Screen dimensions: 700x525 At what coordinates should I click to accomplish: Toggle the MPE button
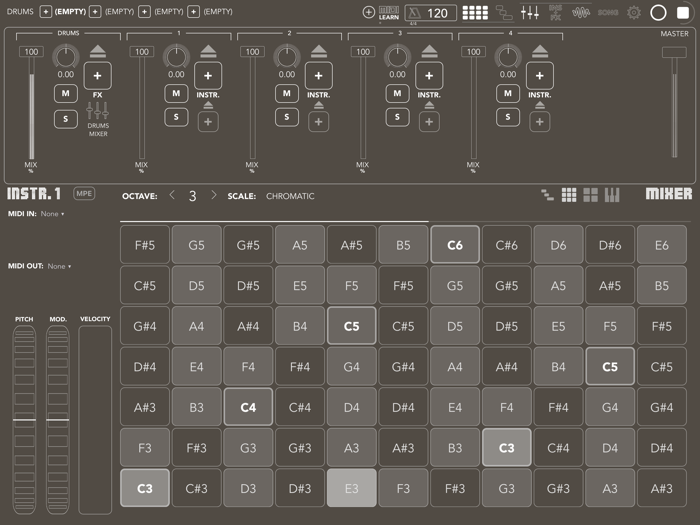84,193
